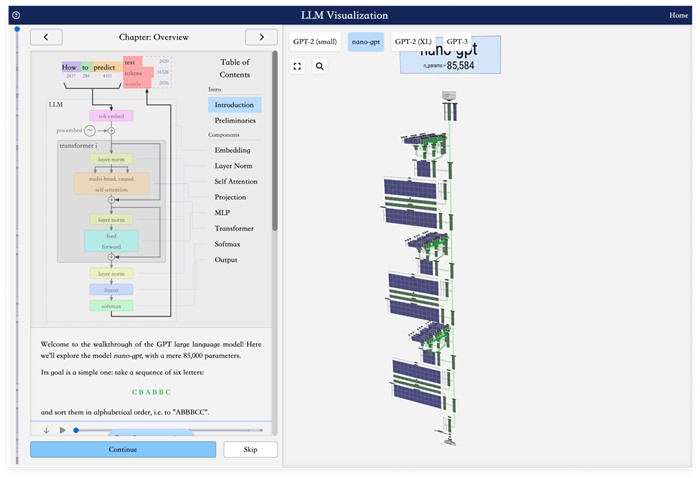This screenshot has height=478, width=700.
Task: Click the tok embed block in diagram
Action: click(x=111, y=116)
